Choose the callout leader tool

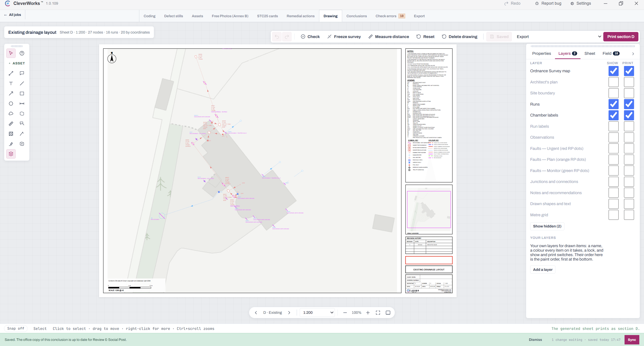pos(22,123)
